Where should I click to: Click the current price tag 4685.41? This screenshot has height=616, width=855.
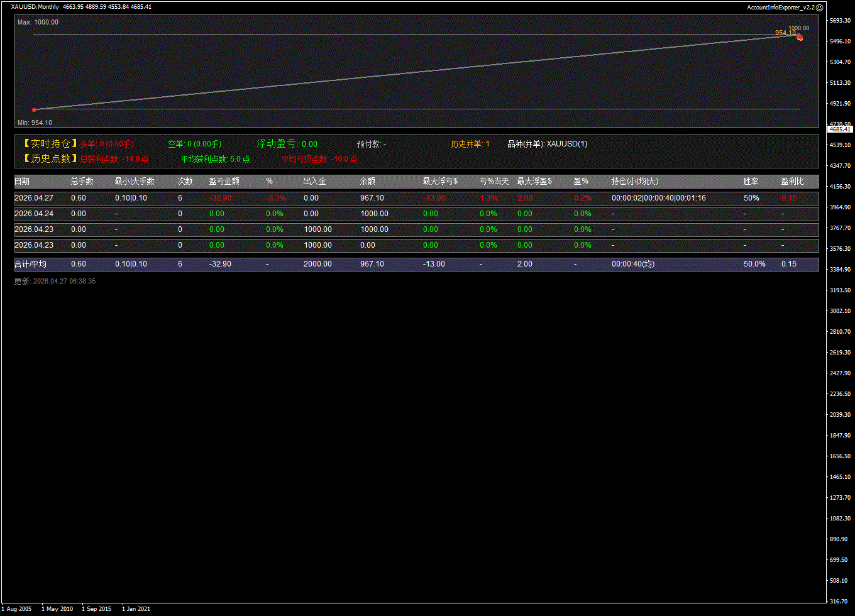tap(840, 129)
